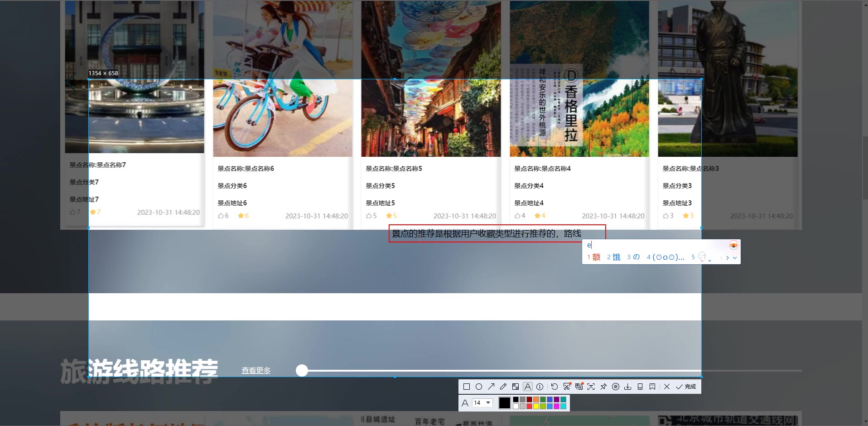The height and width of the screenshot is (426, 868).
Task: Cancel the screenshot with the X button
Action: coord(667,387)
